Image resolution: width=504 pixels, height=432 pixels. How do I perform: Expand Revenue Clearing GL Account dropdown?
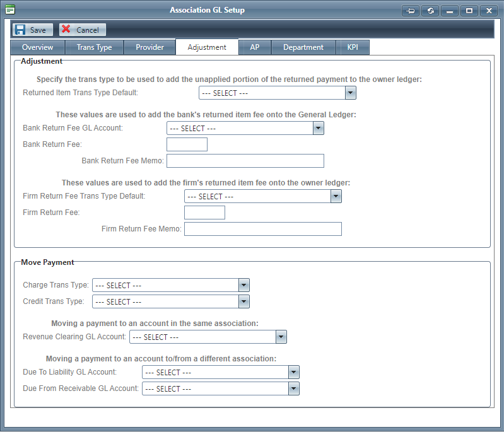(x=281, y=337)
